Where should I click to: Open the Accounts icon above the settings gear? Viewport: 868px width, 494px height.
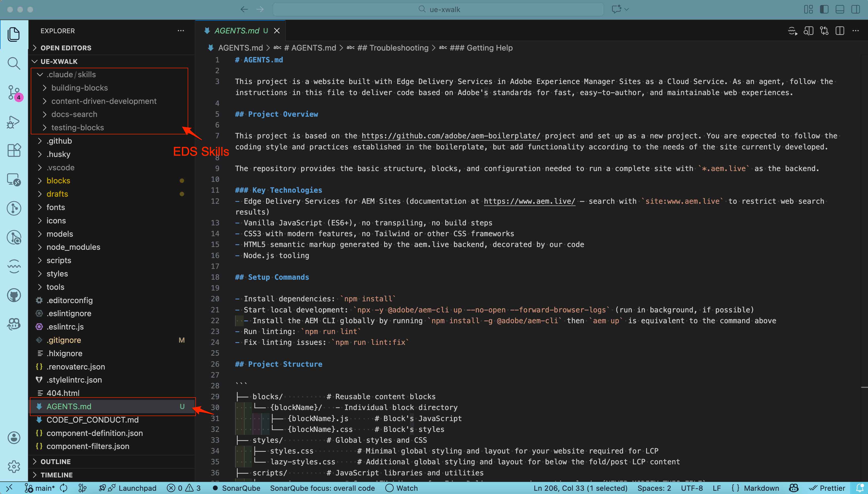[x=14, y=437]
